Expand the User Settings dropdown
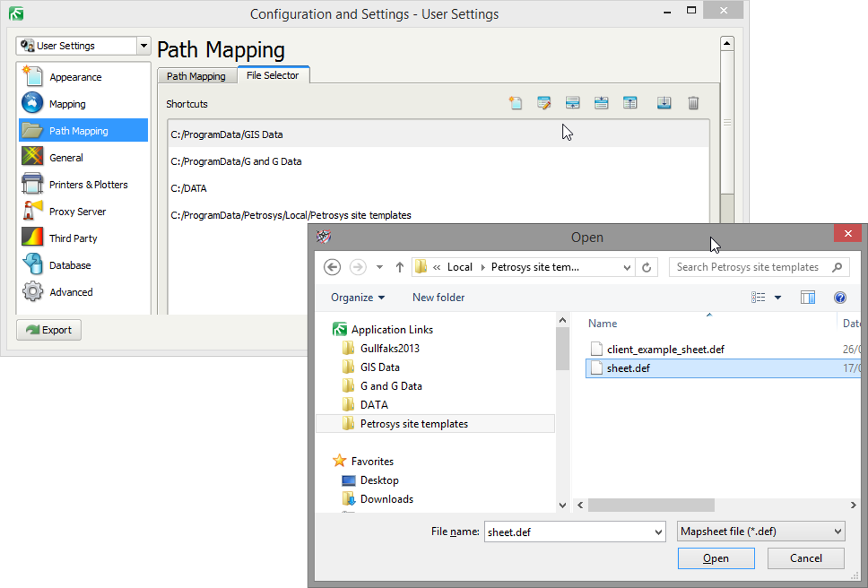 tap(143, 45)
